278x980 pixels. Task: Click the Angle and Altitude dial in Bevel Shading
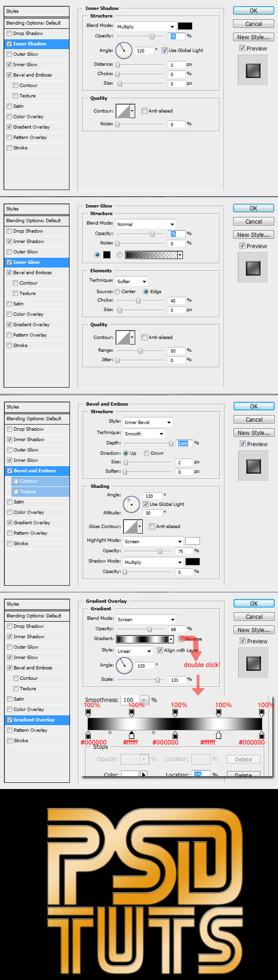click(131, 504)
